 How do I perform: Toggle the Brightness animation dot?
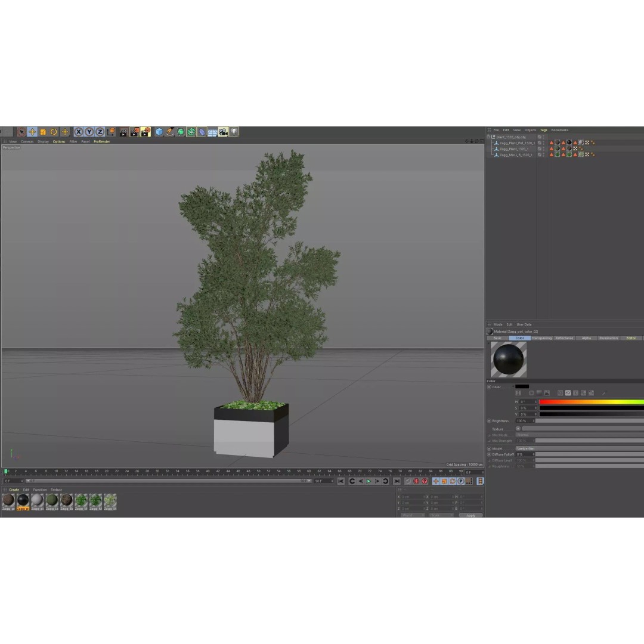489,421
